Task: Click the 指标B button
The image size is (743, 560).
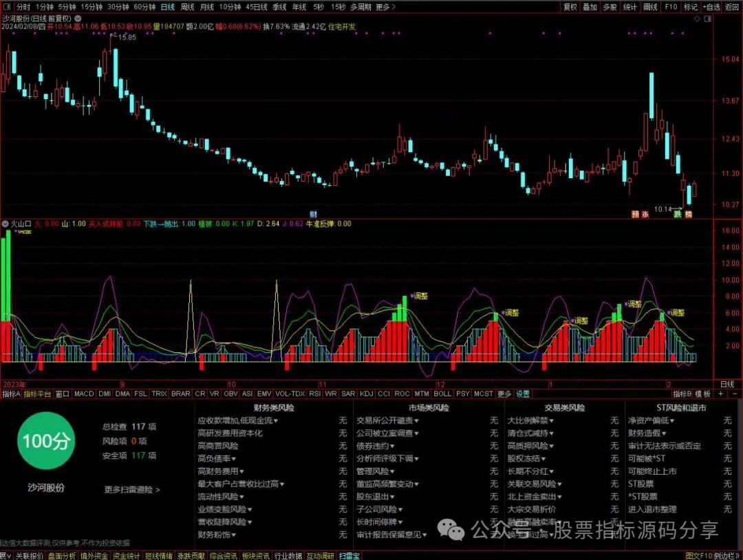Action: (682, 394)
